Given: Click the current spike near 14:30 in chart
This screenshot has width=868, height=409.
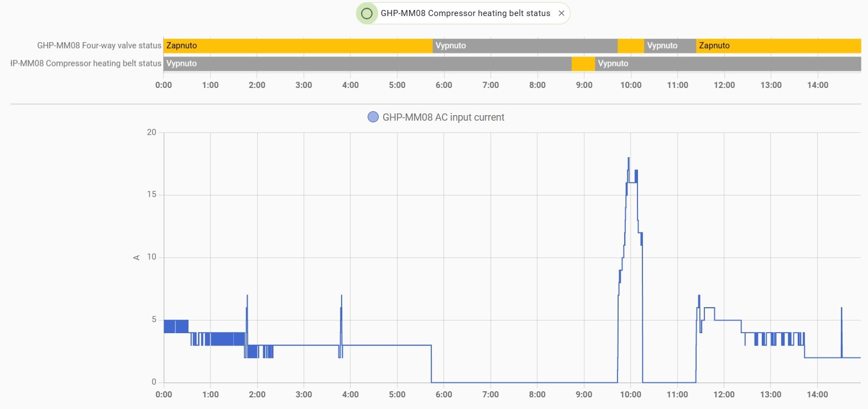Looking at the screenshot, I should [841, 309].
